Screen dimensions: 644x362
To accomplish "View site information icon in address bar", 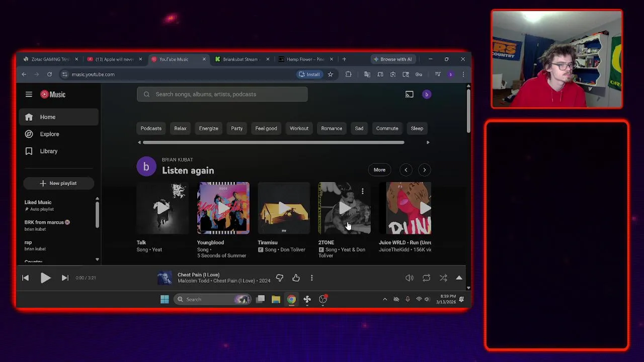I will pos(64,74).
